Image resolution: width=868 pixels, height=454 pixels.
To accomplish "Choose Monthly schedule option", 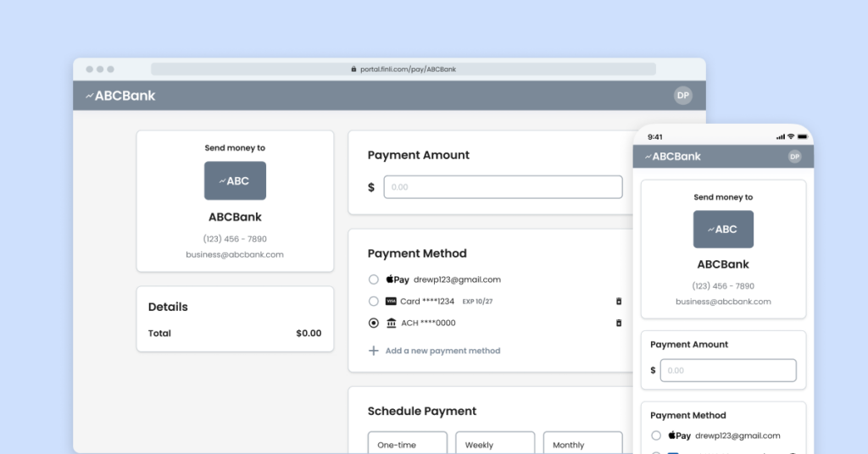I will 583,443.
